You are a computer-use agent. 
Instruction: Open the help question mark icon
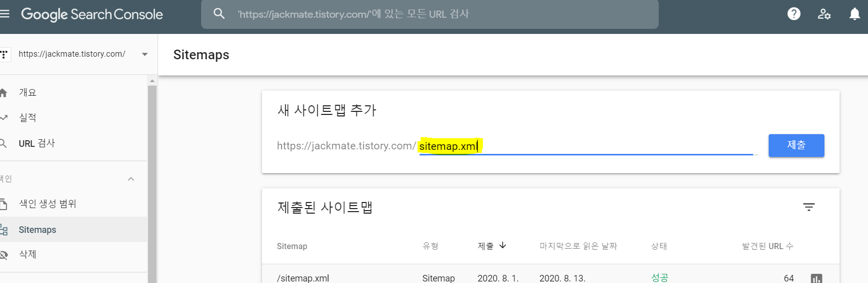click(x=794, y=14)
